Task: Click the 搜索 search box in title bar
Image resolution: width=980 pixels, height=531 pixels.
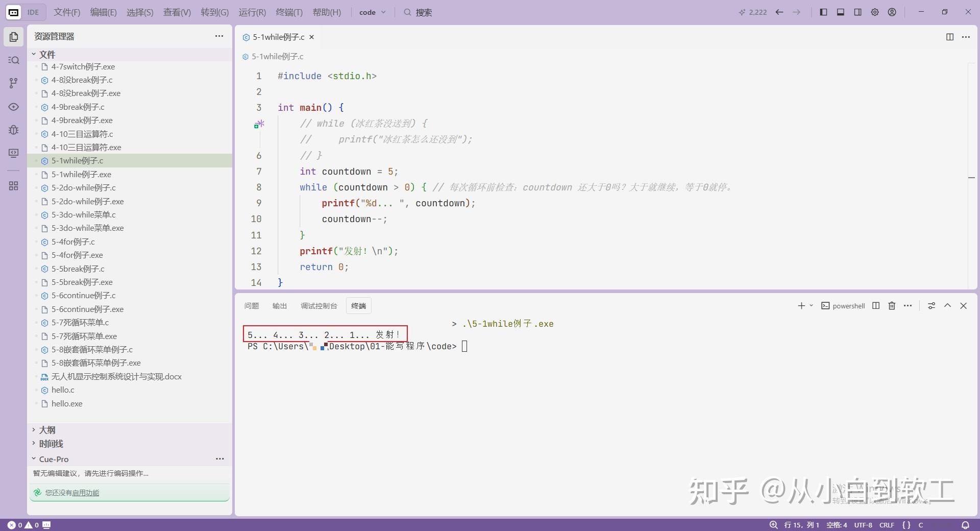Action: tap(418, 12)
